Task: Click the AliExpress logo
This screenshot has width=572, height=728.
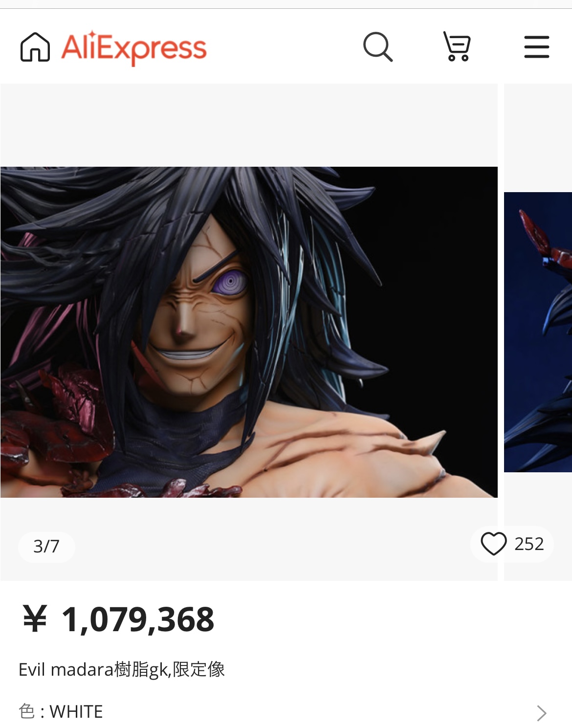Action: pyautogui.click(x=134, y=48)
